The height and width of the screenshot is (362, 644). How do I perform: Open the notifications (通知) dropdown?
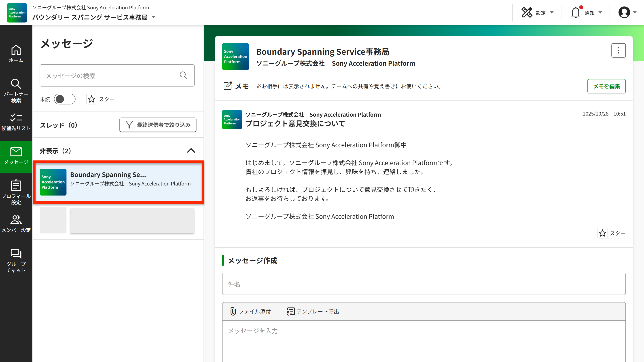587,13
